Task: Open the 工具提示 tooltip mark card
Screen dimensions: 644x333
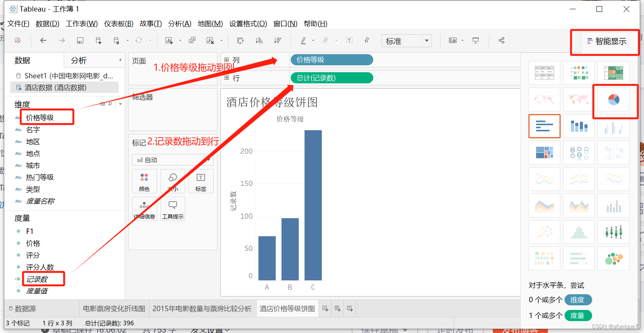Action: tap(173, 209)
